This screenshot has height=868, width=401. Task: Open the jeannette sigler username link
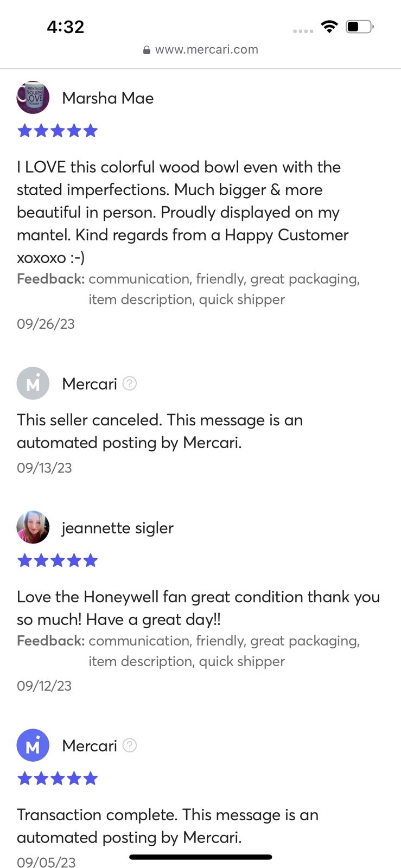click(x=118, y=528)
